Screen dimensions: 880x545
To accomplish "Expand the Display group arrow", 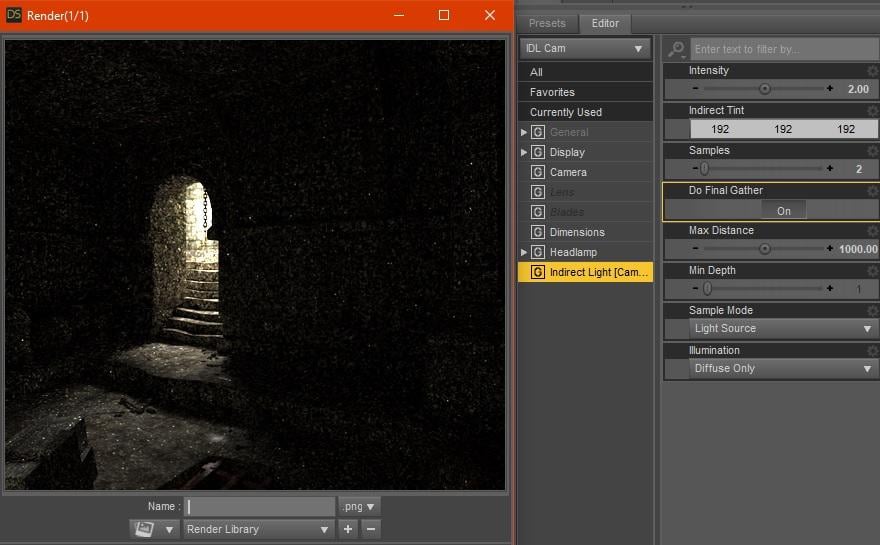I will (x=524, y=152).
